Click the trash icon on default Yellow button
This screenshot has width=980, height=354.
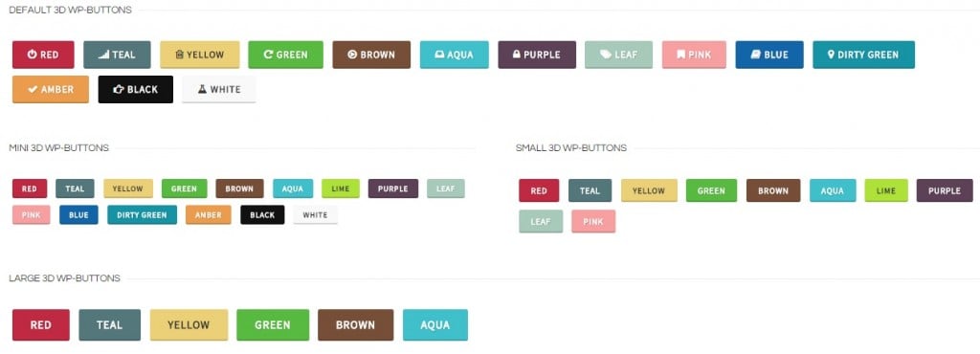click(x=179, y=55)
